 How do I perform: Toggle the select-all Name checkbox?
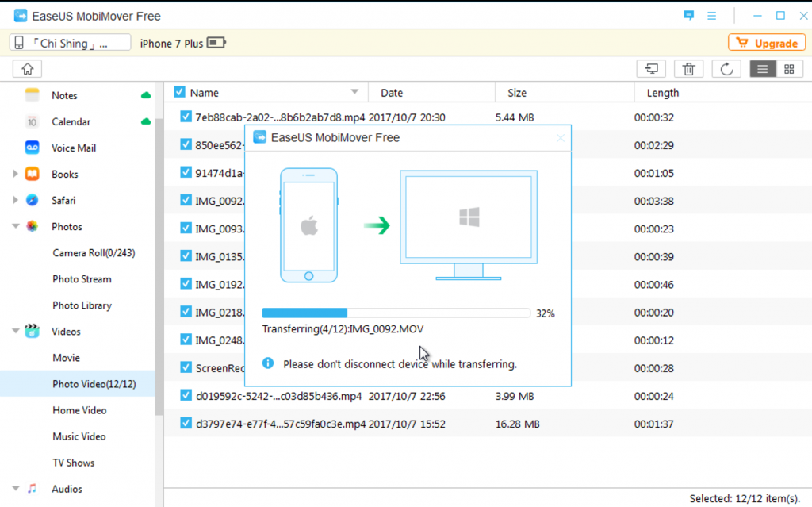coord(179,92)
